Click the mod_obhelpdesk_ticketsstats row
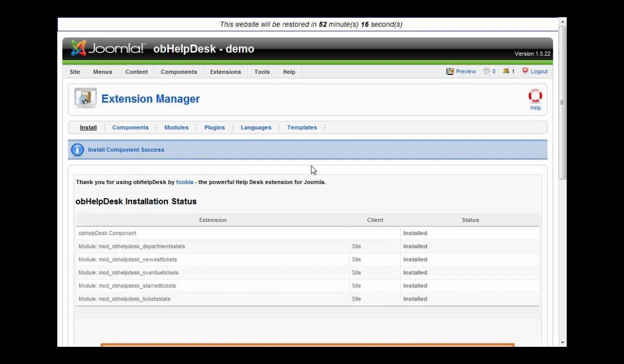624x364 pixels. pyautogui.click(x=308, y=299)
